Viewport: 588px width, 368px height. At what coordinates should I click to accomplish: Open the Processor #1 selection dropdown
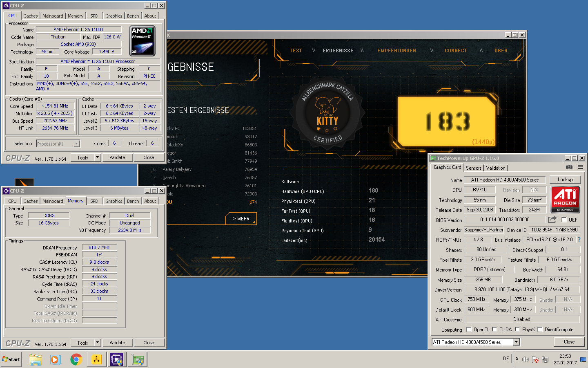(76, 144)
